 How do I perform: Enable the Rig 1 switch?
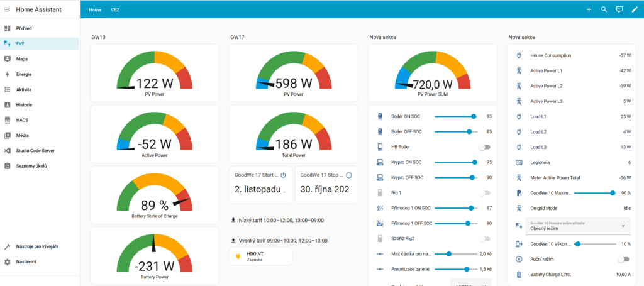[x=484, y=192]
